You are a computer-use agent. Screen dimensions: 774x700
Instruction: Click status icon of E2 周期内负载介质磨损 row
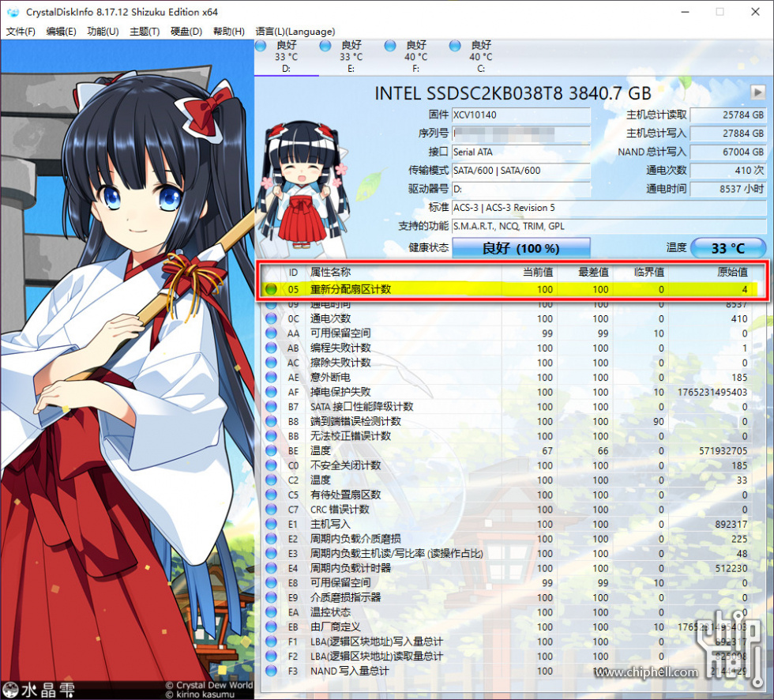pos(271,539)
